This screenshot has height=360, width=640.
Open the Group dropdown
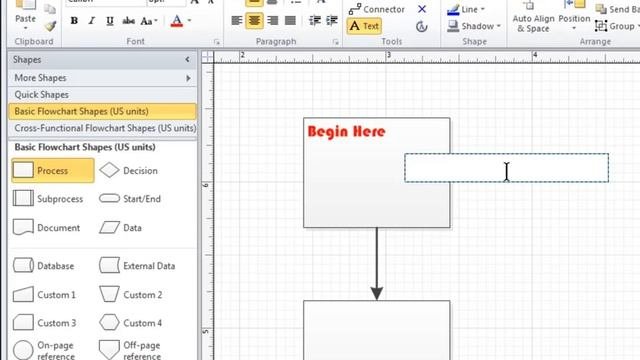point(617,26)
